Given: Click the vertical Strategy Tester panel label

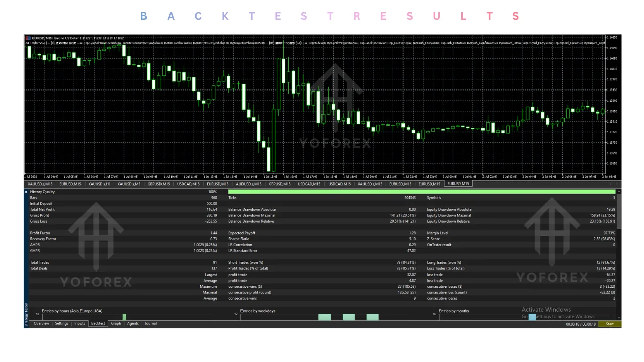Looking at the screenshot, I should click(26, 314).
